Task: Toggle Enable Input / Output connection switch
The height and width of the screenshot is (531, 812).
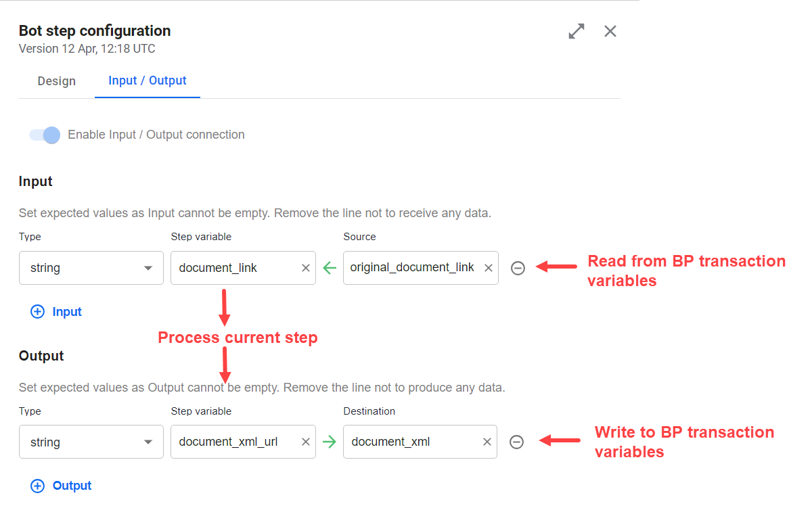Action: pos(45,135)
